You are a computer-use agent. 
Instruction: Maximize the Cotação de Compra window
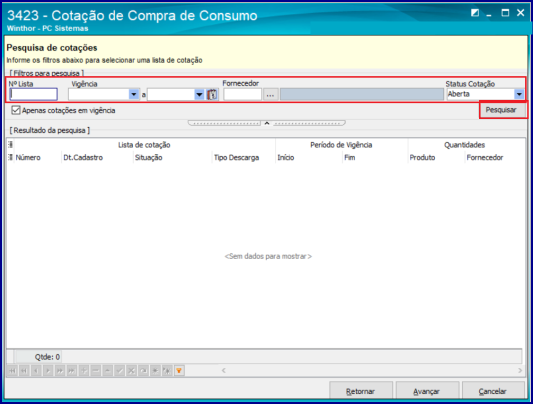(x=505, y=13)
